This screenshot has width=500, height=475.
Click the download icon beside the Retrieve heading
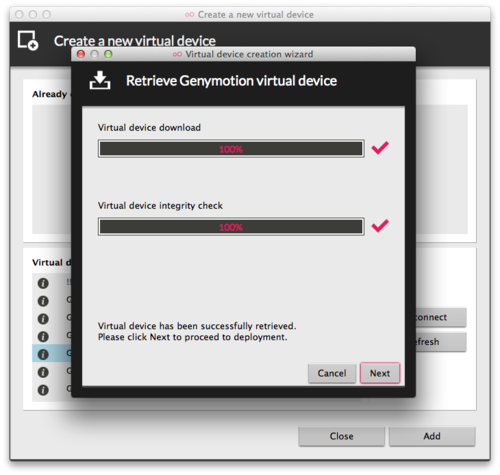pyautogui.click(x=100, y=80)
